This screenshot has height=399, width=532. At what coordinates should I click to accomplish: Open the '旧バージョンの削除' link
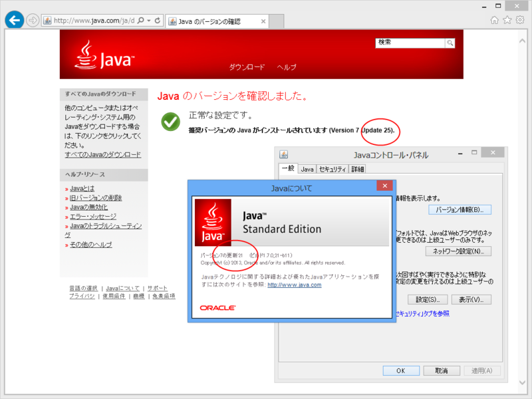96,198
